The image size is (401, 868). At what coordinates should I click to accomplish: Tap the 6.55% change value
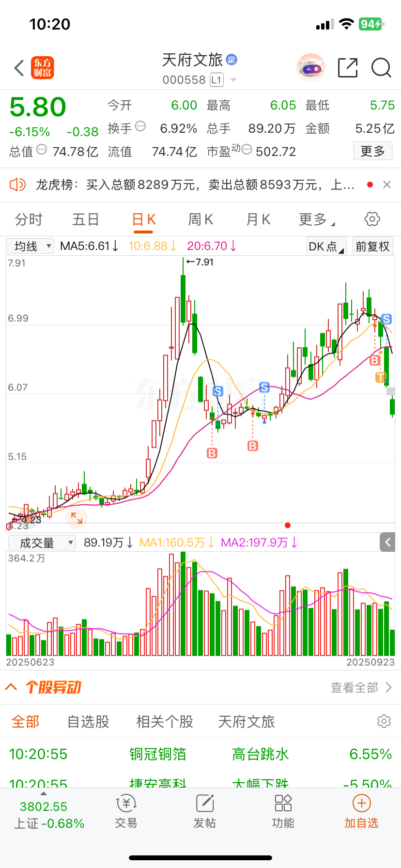pos(370,754)
